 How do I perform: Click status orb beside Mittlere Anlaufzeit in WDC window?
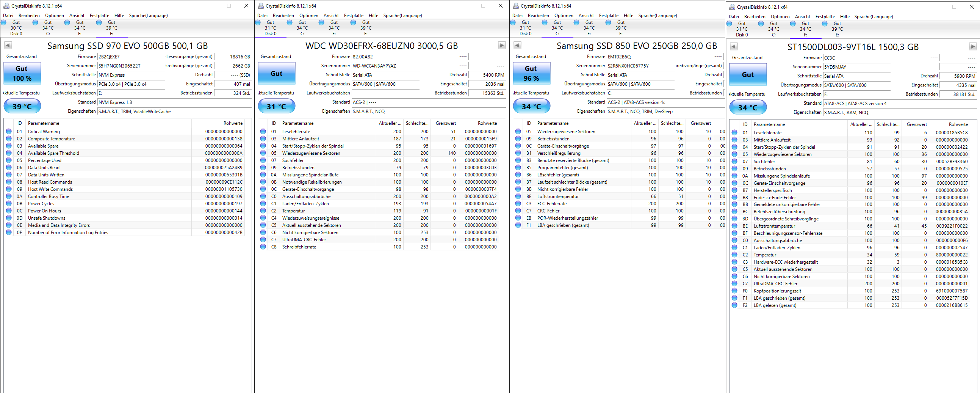pyautogui.click(x=263, y=138)
